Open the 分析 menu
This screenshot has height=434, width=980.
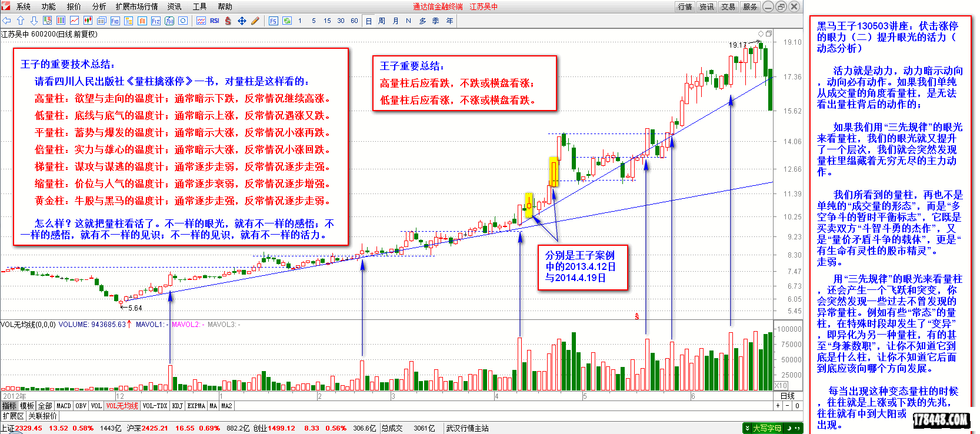(x=99, y=6)
